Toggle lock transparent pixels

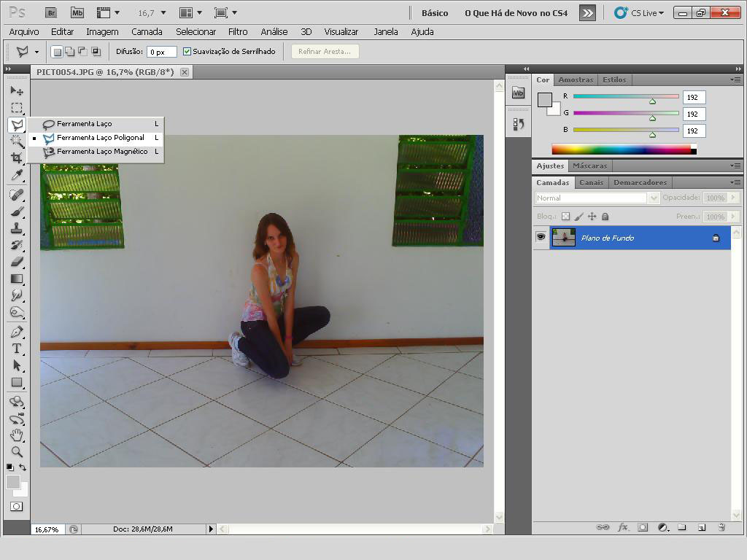565,217
